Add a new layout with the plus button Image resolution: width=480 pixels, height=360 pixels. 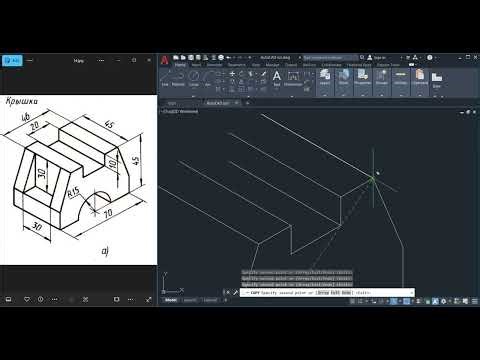click(226, 300)
